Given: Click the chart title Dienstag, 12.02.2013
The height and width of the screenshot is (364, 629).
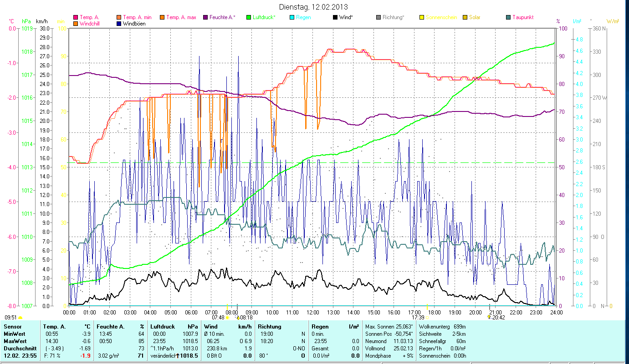Looking at the screenshot, I should 313,7.
